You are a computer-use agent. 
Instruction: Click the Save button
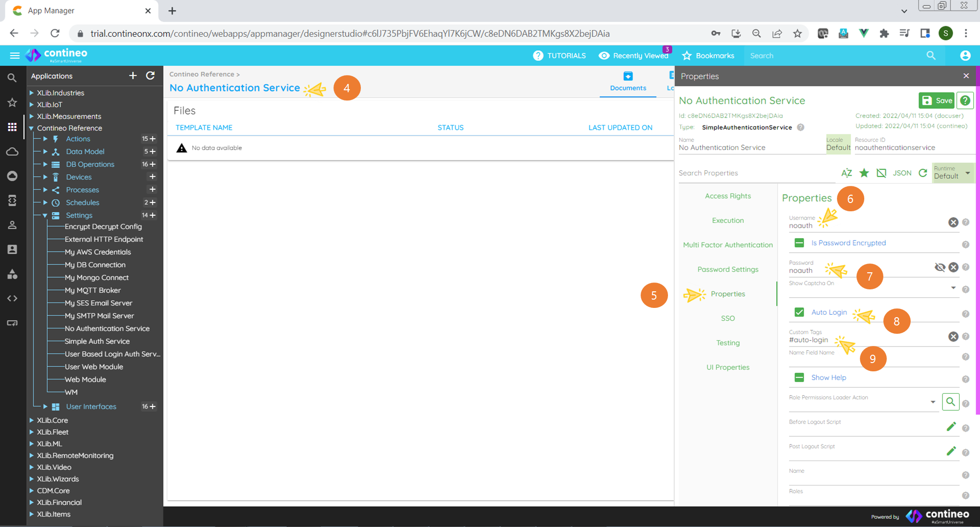pyautogui.click(x=936, y=101)
